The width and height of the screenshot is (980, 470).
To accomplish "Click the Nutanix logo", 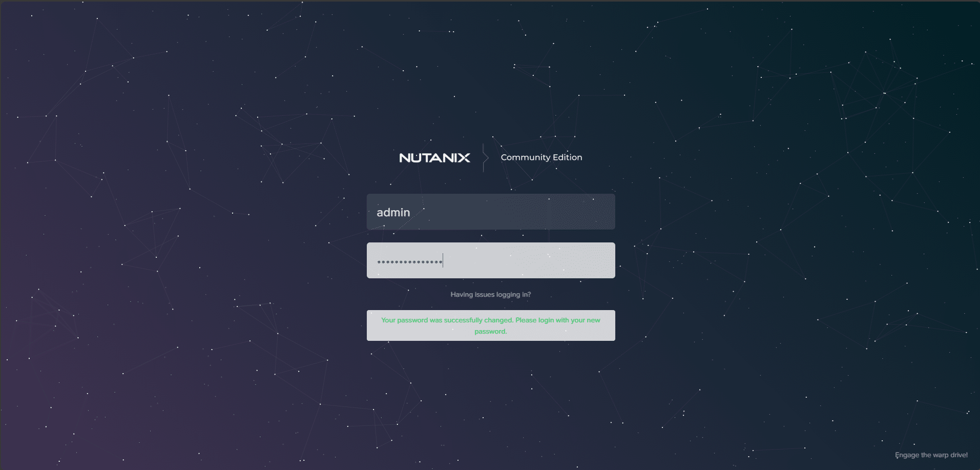I will click(434, 158).
